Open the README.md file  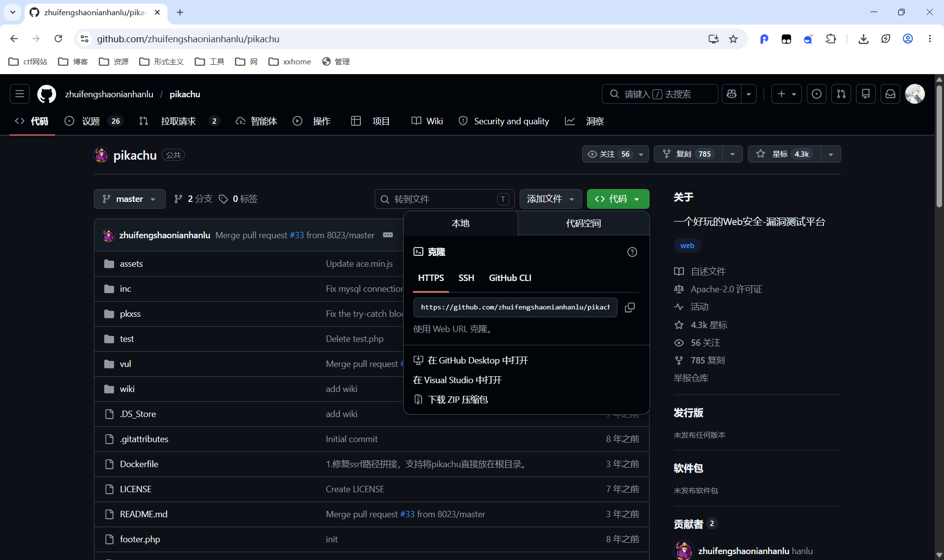coord(144,514)
